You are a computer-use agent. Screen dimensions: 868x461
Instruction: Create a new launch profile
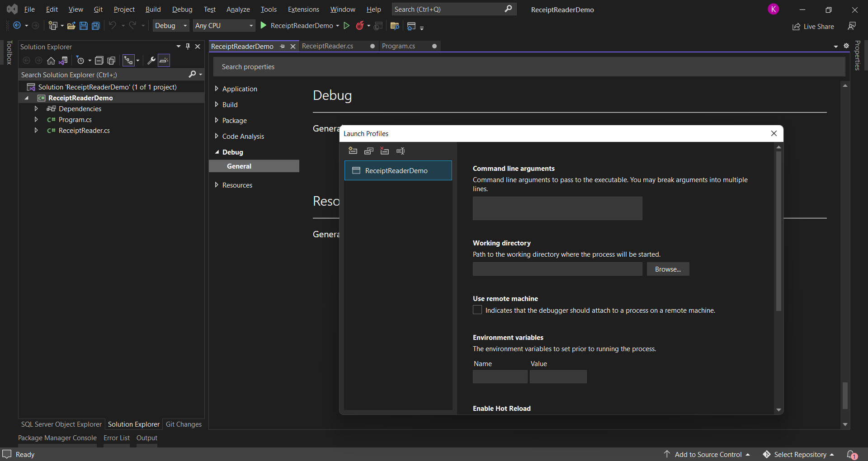(353, 151)
